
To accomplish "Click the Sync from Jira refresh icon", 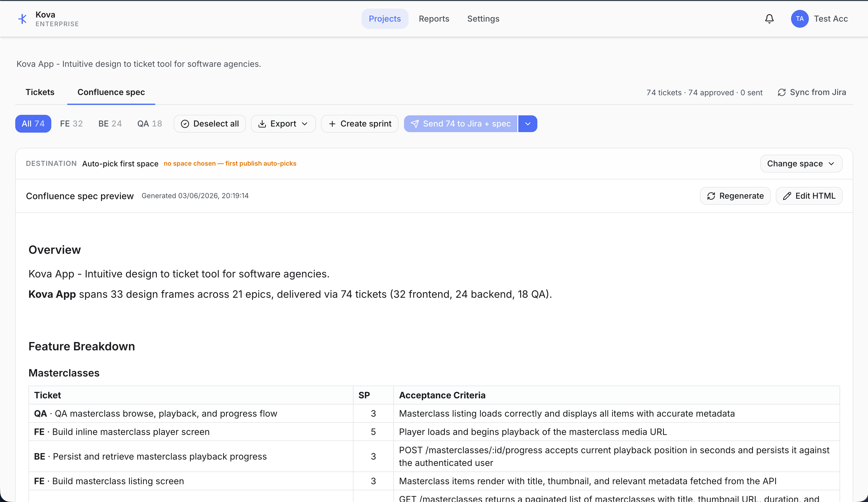I will (782, 92).
